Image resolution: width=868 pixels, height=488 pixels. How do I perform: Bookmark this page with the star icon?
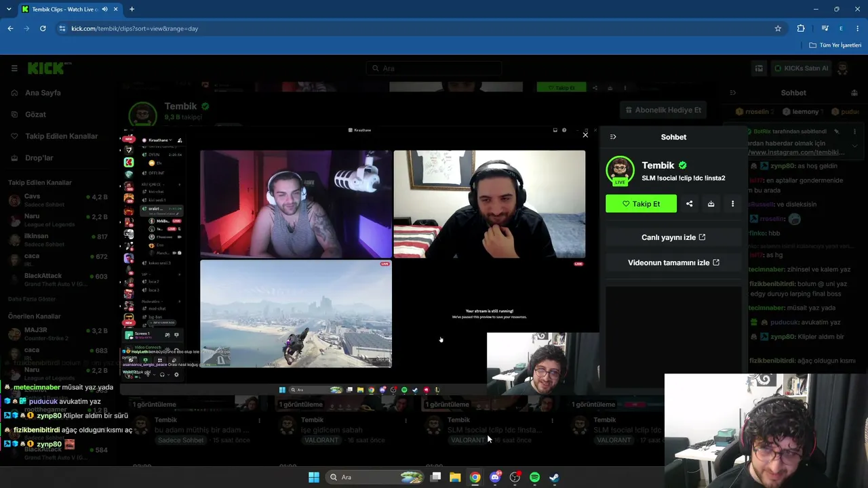point(778,28)
